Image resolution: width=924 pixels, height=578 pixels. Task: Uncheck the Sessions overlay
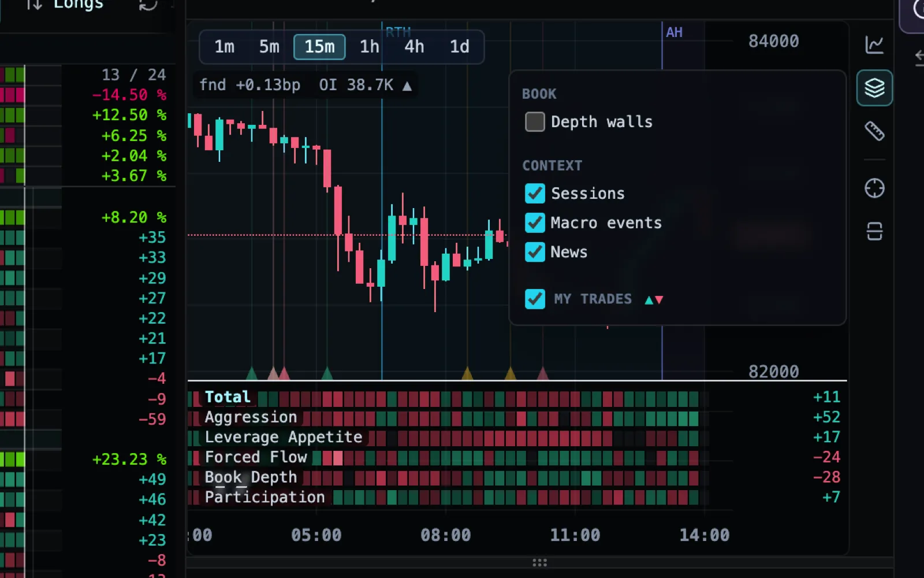click(535, 194)
